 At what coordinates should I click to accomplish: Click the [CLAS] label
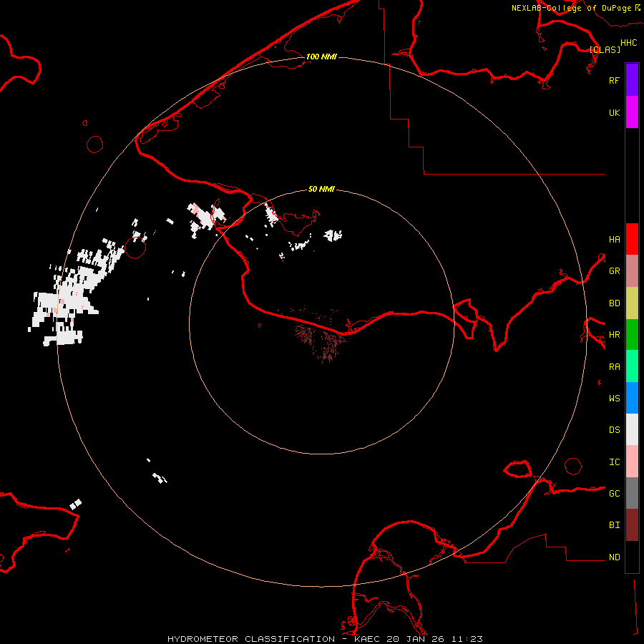[605, 49]
